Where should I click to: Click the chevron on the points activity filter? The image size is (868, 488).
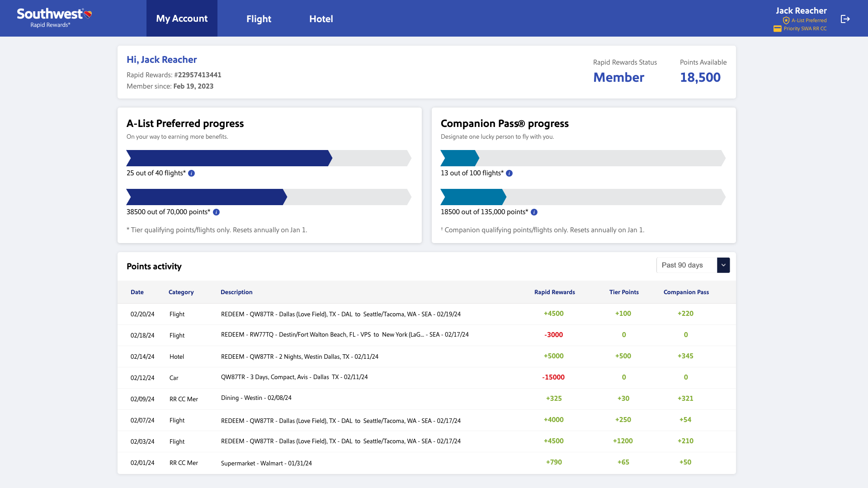click(x=723, y=265)
